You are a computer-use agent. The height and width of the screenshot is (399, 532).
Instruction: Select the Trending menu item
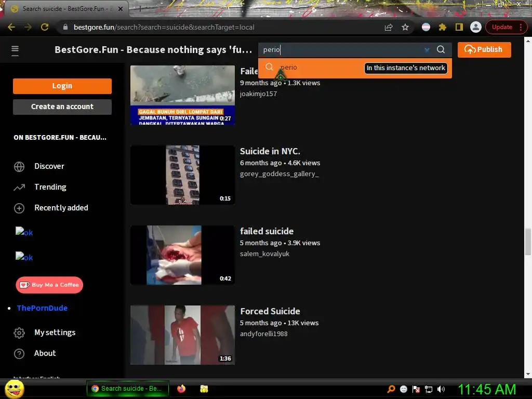(50, 187)
